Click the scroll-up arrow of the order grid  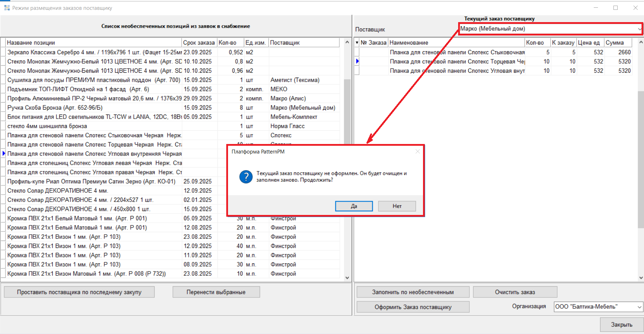pos(641,42)
